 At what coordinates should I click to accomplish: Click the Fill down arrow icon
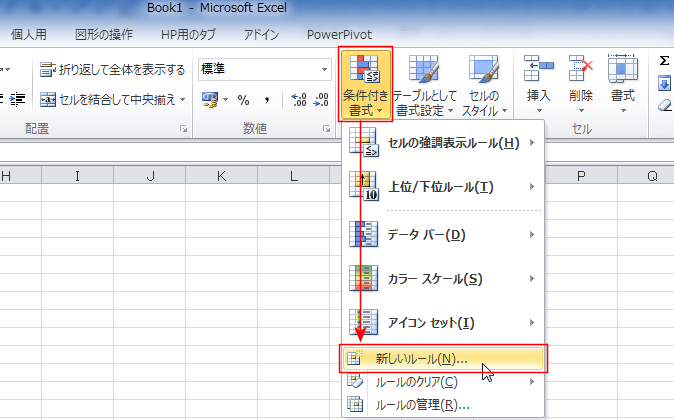665,83
